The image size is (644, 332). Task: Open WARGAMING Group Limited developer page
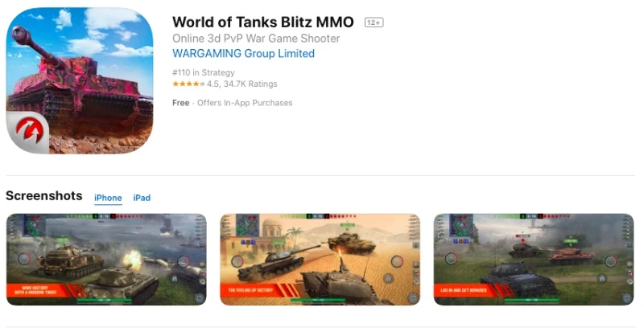(x=244, y=54)
